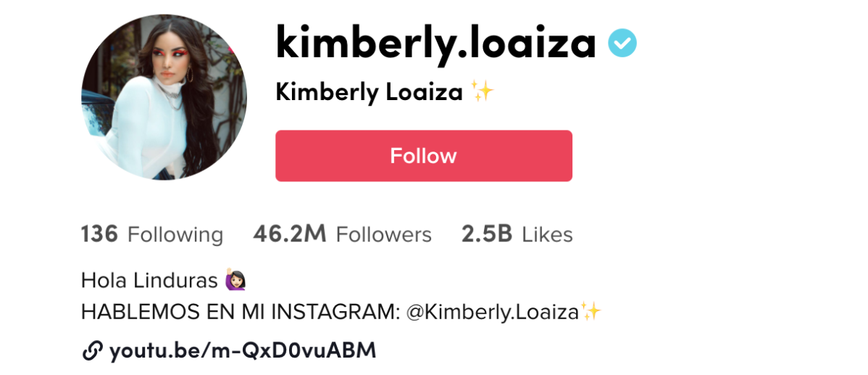Screen dimensions: 868x375
Task: Click the Hola Linduras bio text
Action: 149,281
